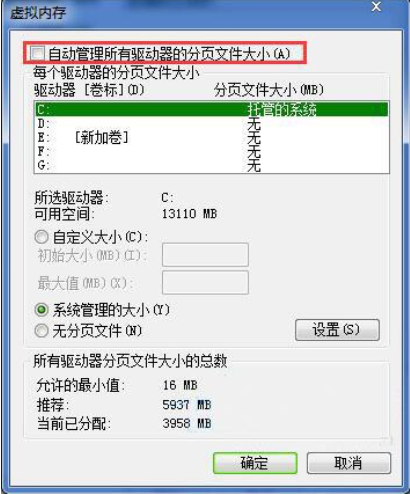Click the 托管的系统 value in C: row

point(282,110)
